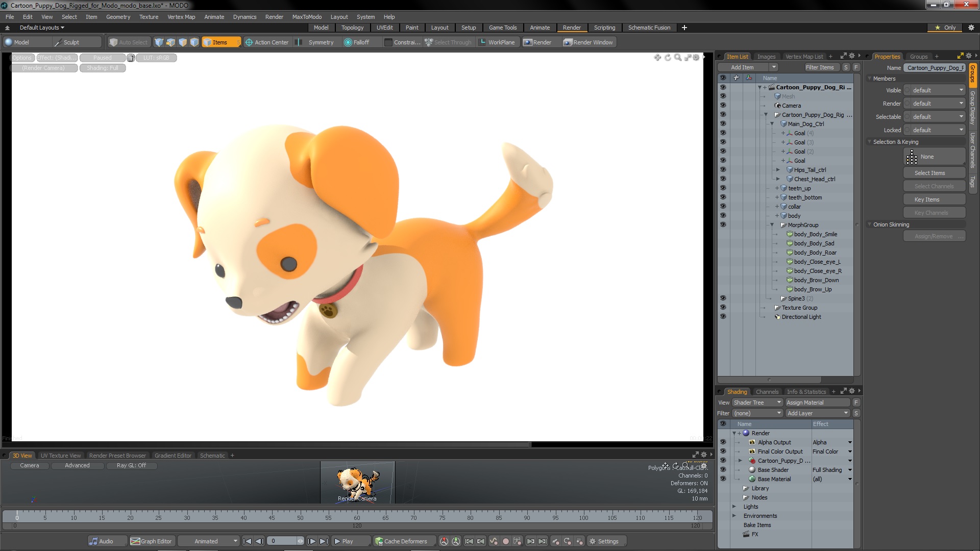Step back one frame
Image resolution: width=980 pixels, height=551 pixels.
[x=259, y=541]
